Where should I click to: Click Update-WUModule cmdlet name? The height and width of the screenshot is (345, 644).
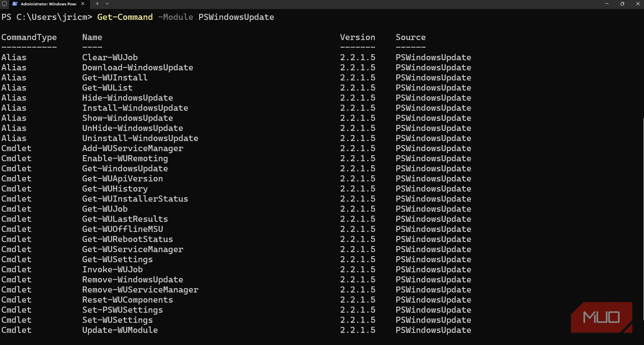[x=120, y=330]
